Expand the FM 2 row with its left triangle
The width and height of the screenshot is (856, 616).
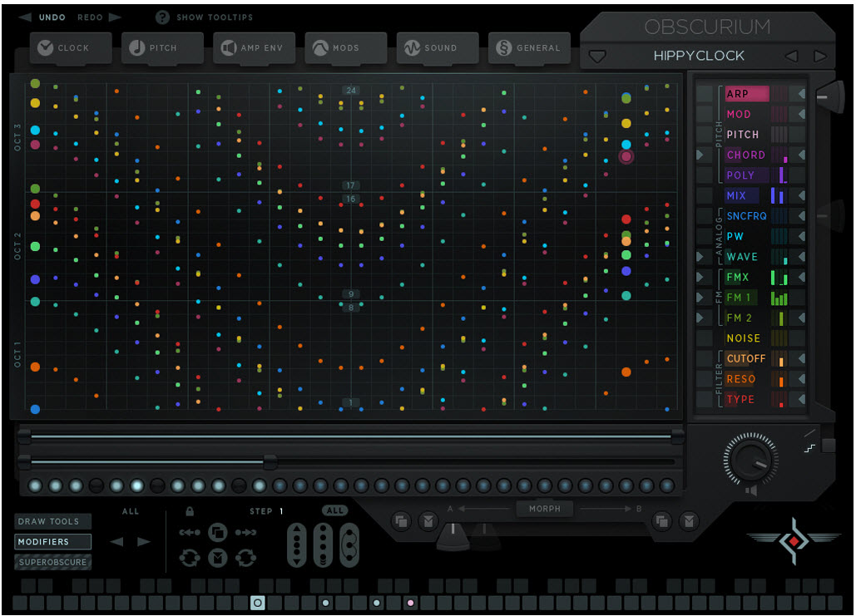700,318
